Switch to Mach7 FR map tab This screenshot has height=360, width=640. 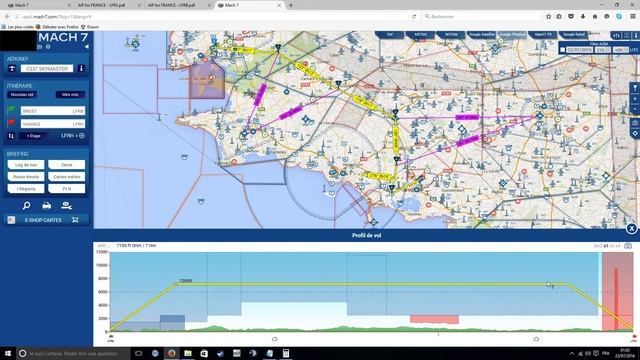pyautogui.click(x=543, y=35)
